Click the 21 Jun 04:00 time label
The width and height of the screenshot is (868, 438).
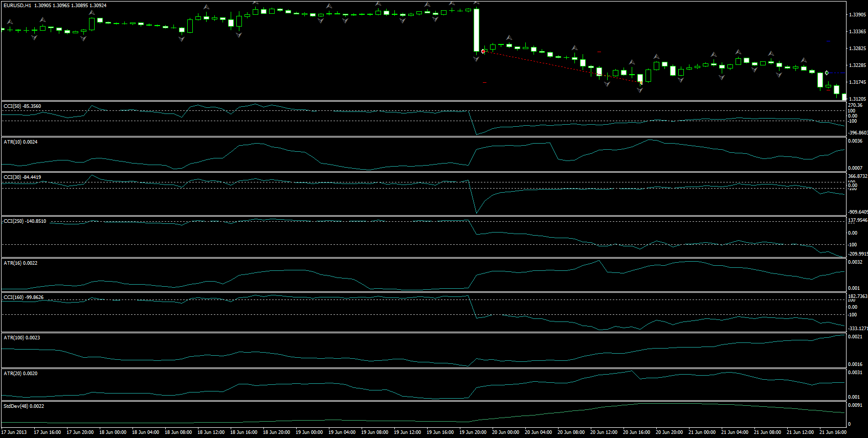pos(735,432)
